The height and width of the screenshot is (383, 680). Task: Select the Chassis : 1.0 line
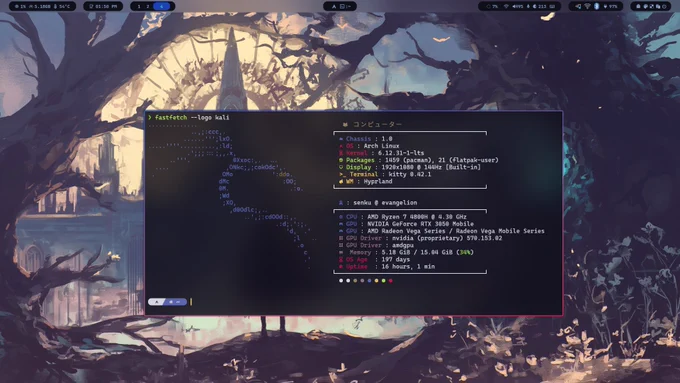coord(366,139)
